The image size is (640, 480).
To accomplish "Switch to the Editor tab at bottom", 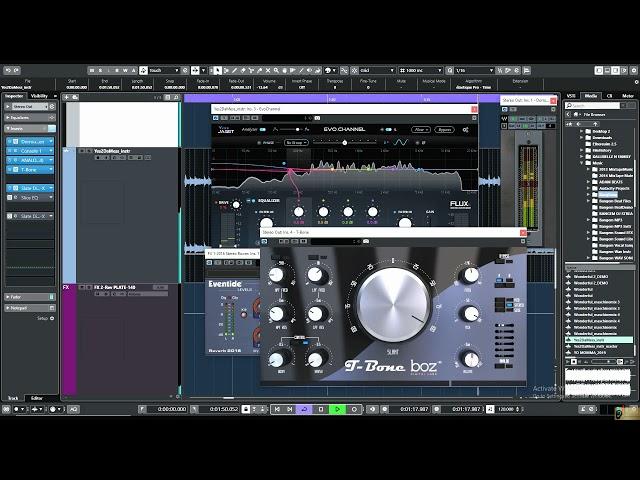I will click(x=37, y=398).
